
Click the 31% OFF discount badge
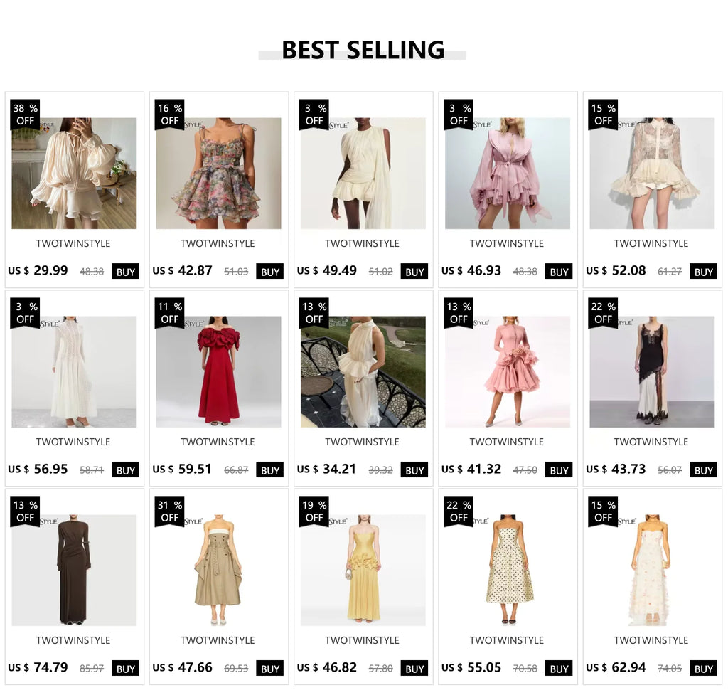[169, 511]
